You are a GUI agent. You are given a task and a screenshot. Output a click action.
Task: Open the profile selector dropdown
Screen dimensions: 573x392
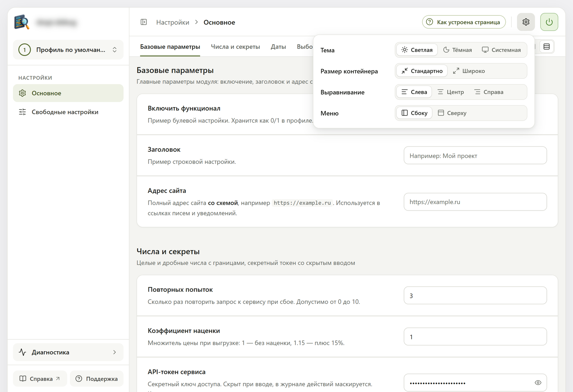[68, 50]
